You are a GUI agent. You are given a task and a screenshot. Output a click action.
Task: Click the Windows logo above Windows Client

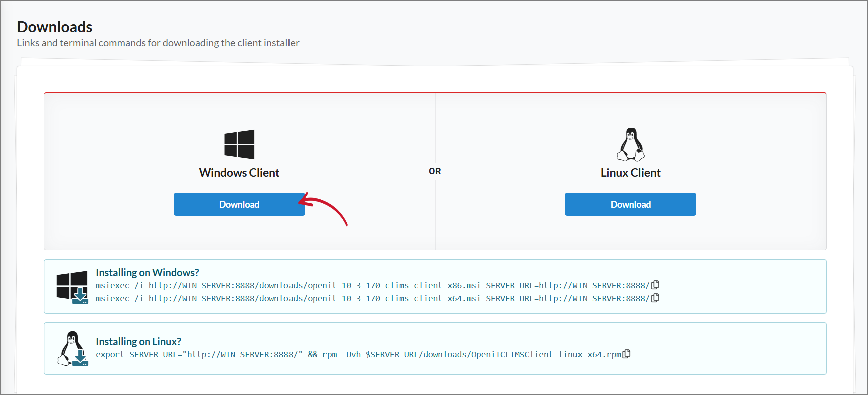239,144
